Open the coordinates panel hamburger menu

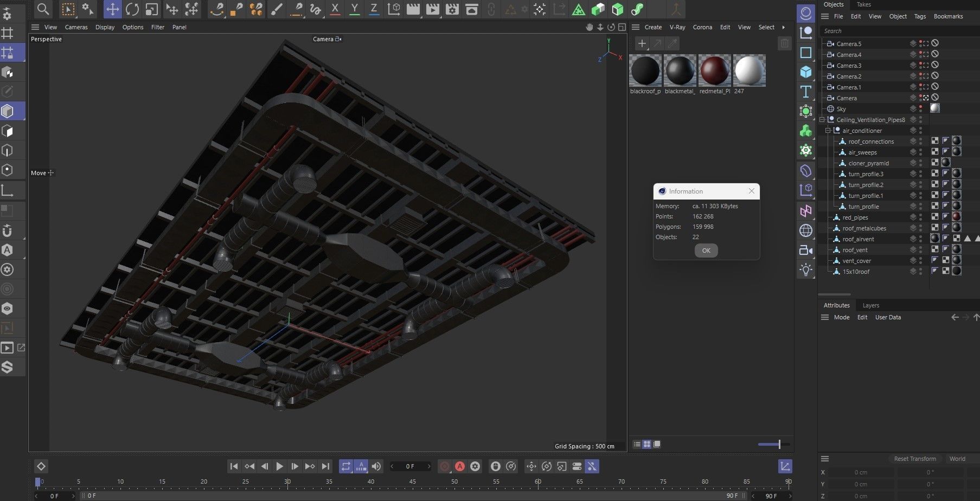click(x=825, y=459)
